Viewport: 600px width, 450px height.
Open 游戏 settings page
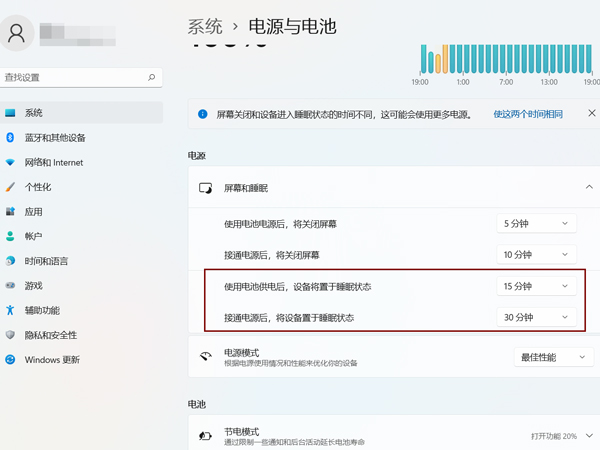coord(34,285)
